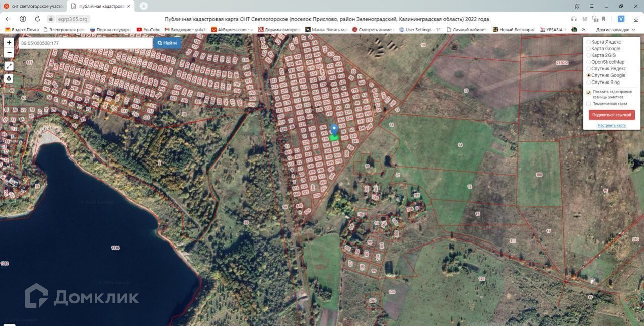Bookmark this page with bookmark icon
Viewport: 644px width, 326px height.
click(x=603, y=19)
